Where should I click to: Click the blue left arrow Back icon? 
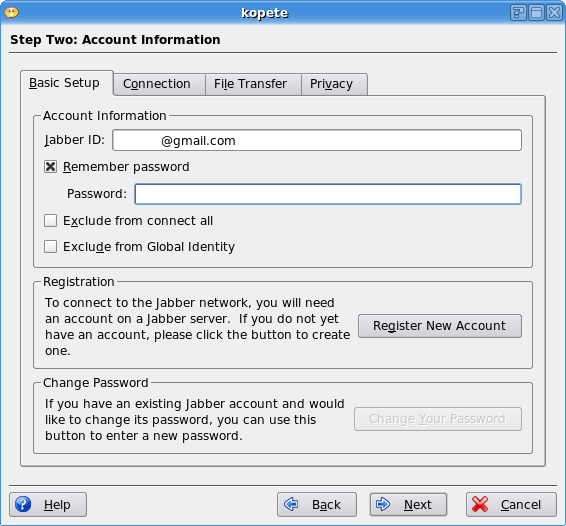click(291, 504)
